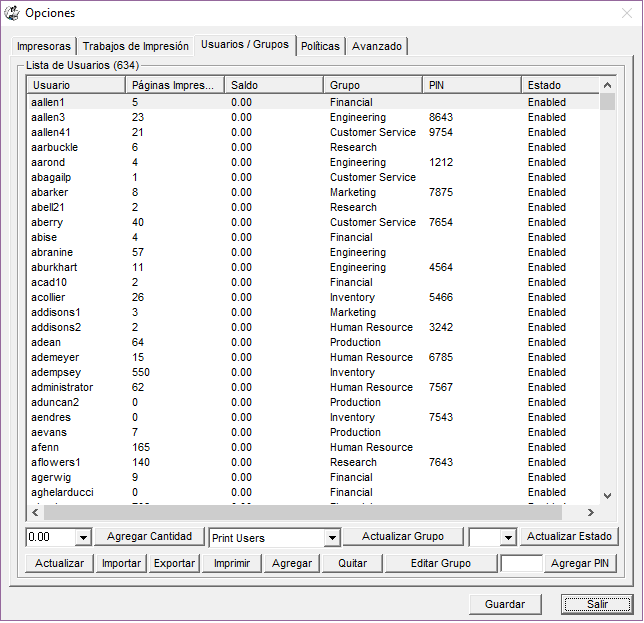Click the Agregar PIN button
Screen dimensions: 644x623
point(580,563)
